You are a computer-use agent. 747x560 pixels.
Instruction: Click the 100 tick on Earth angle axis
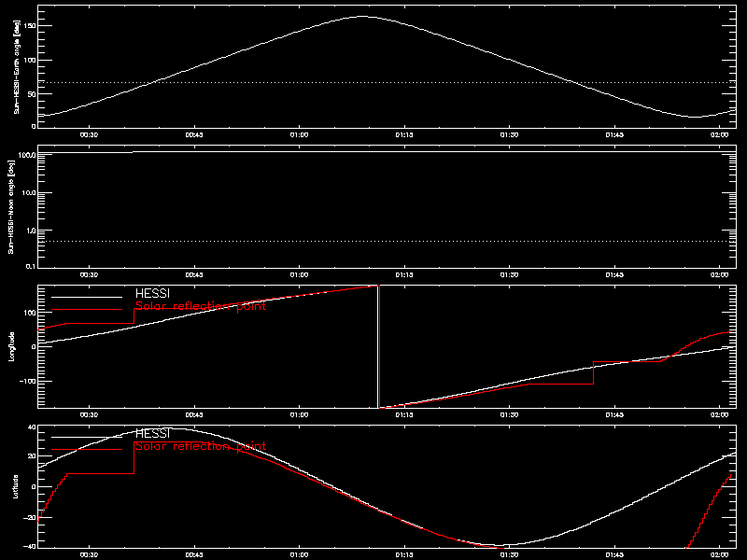coord(30,60)
